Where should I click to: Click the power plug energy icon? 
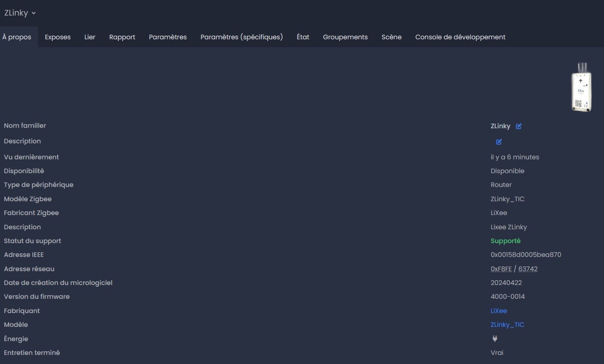(x=495, y=339)
